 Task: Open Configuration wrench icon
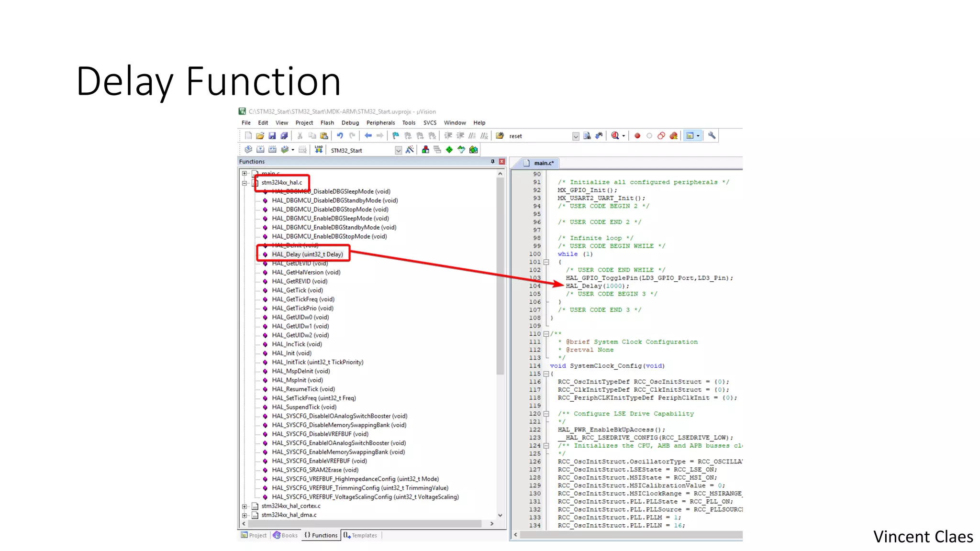click(712, 136)
